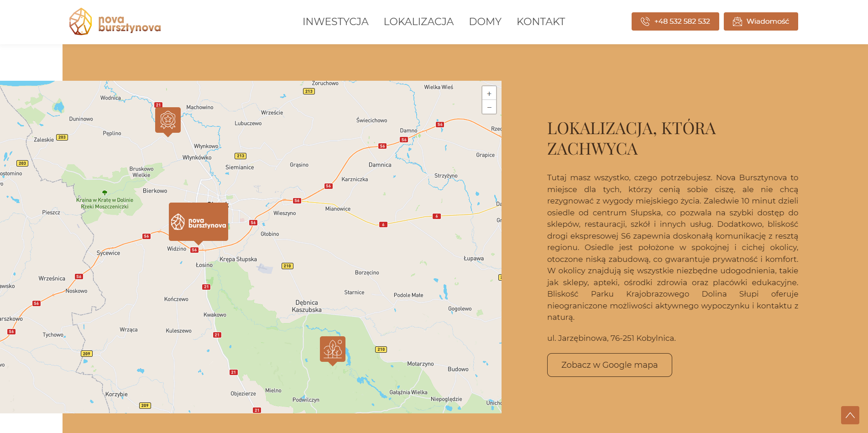
Task: Open the INWESTYCJA menu item
Action: click(335, 21)
